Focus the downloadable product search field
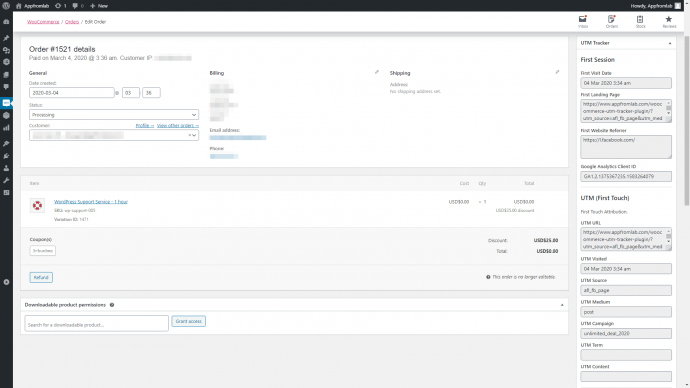Screen dimensions: 690x388 coord(96,323)
